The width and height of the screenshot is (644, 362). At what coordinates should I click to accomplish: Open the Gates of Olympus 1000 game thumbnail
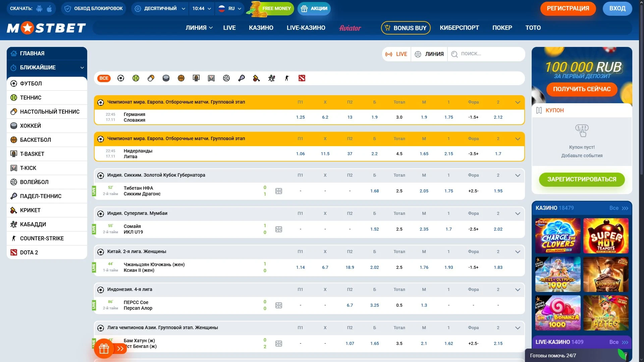(558, 275)
